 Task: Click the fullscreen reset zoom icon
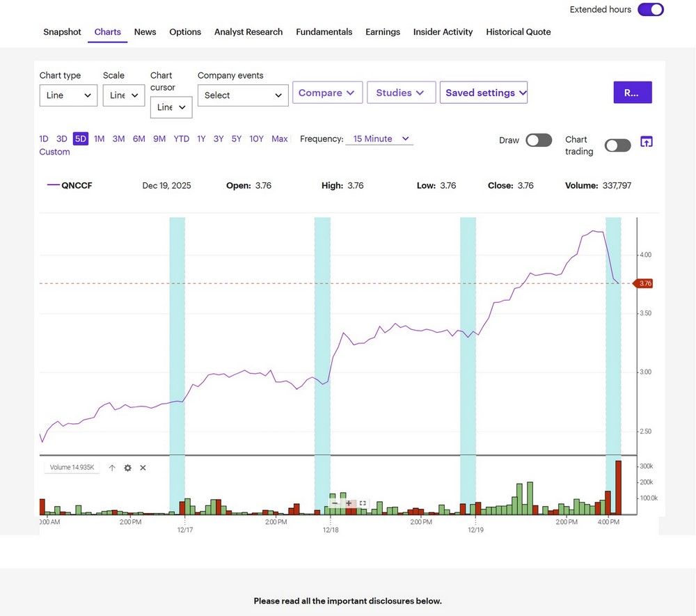(363, 503)
